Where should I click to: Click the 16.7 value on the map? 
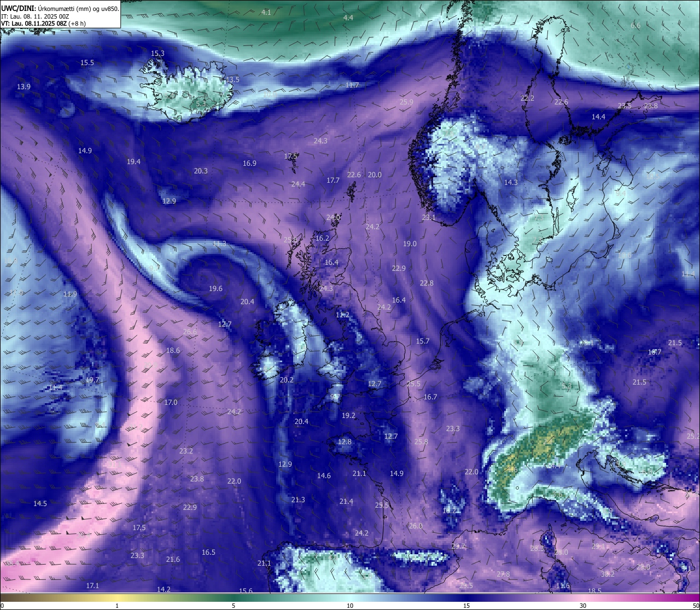coord(430,397)
